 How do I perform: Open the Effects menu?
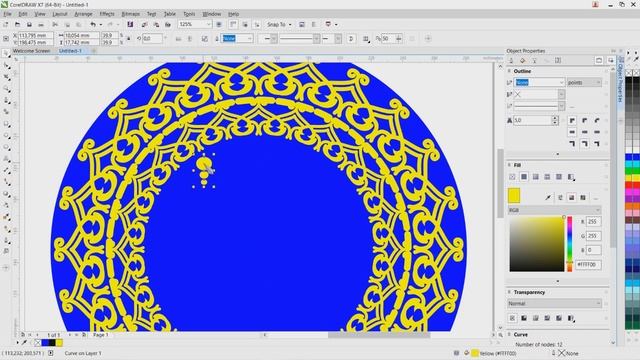[x=107, y=14]
